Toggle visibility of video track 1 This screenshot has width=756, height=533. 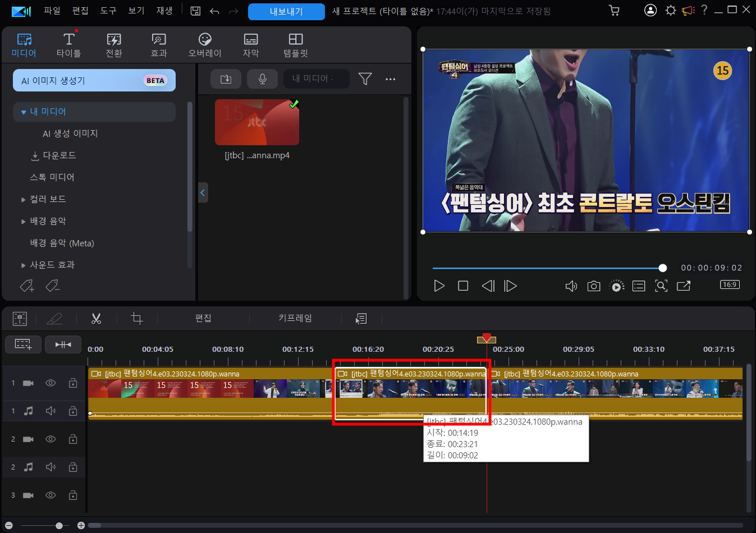click(x=51, y=383)
